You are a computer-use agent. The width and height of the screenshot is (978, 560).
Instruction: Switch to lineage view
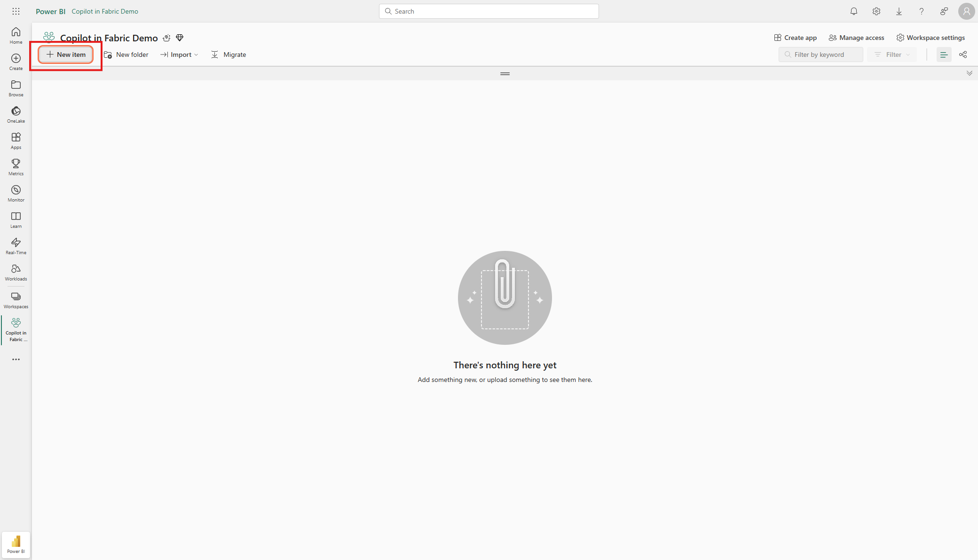(x=963, y=54)
